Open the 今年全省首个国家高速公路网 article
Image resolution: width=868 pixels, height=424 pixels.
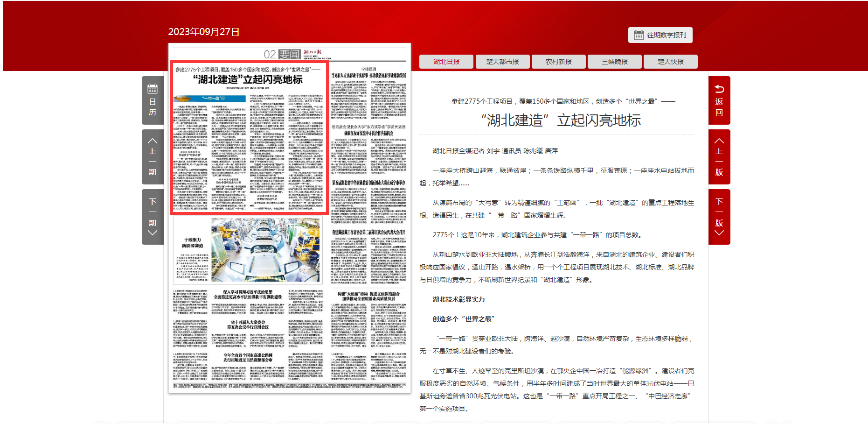click(248, 367)
